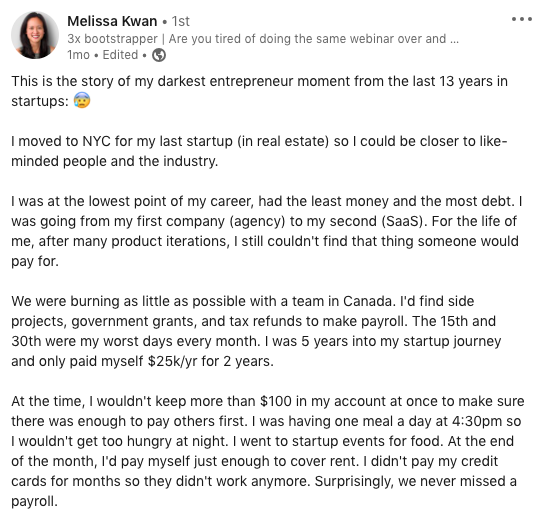Click the anxious sweat face emoji

pyautogui.click(x=82, y=100)
